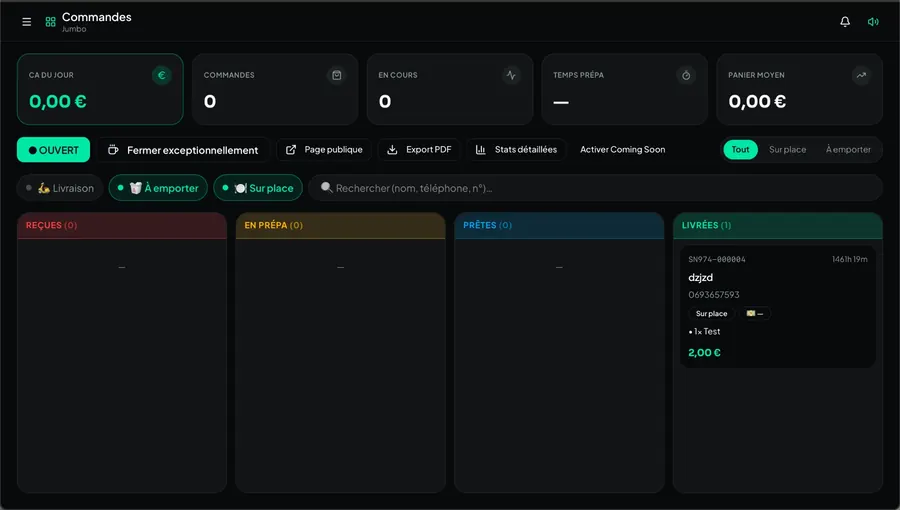Click the payment icon on dzjzd order

(751, 313)
